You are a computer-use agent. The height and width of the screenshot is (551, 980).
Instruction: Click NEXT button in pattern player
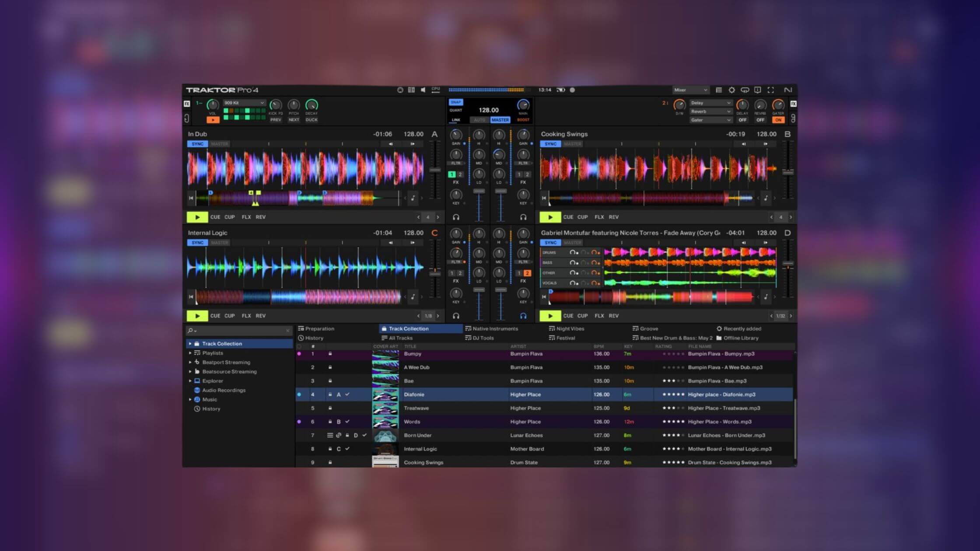294,120
